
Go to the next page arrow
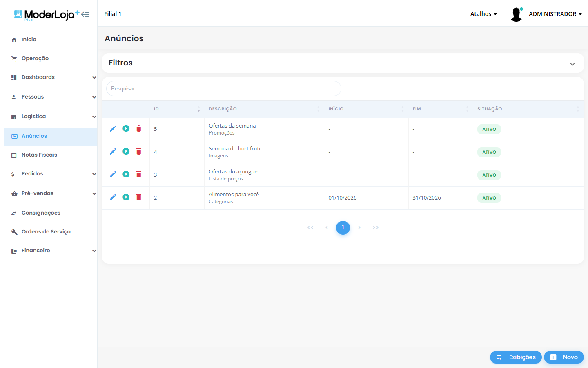click(x=359, y=228)
